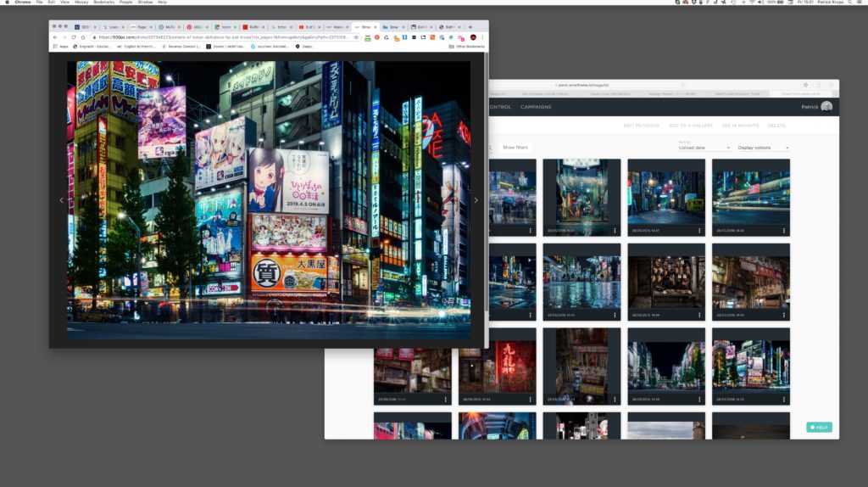Click the Apps bookmarks shortcut
Image resolution: width=868 pixels, height=487 pixels.
point(61,47)
